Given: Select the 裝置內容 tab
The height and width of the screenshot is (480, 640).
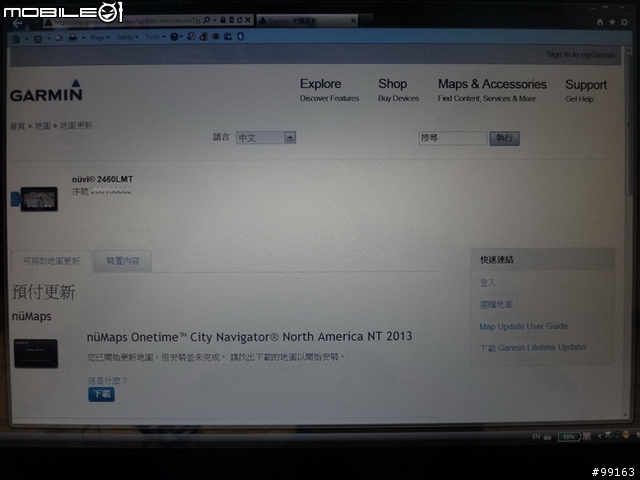Looking at the screenshot, I should tap(123, 261).
